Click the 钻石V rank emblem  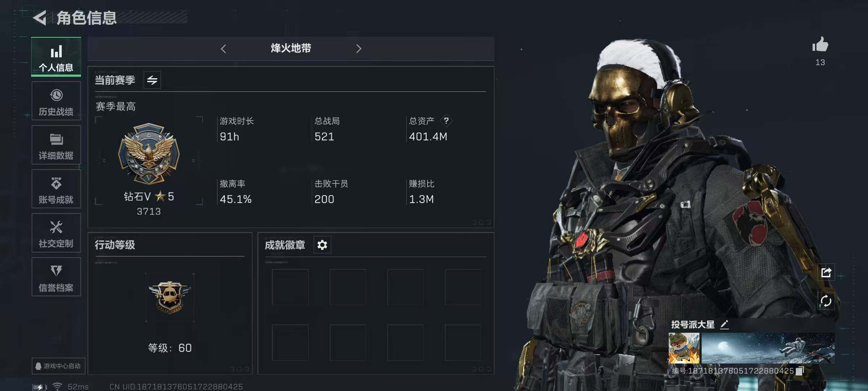pyautogui.click(x=149, y=154)
